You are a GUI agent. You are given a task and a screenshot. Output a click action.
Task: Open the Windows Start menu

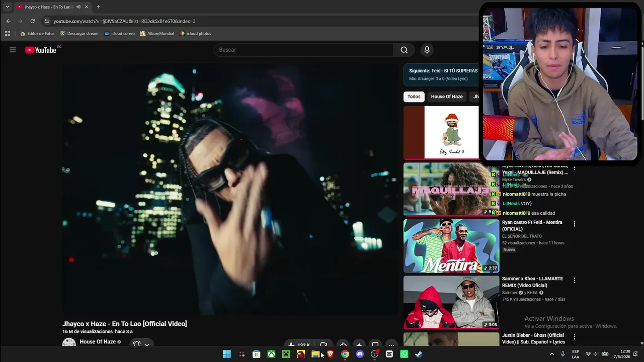[x=227, y=354]
